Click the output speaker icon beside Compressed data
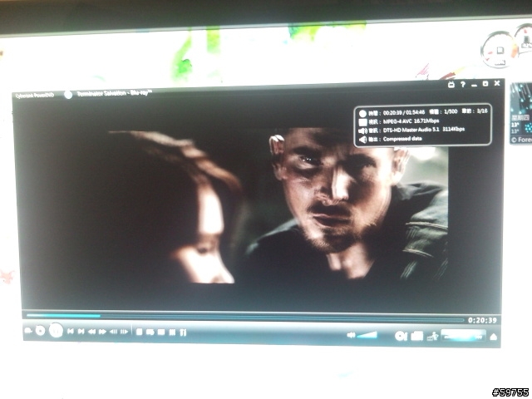This screenshot has height=399, width=532. [362, 140]
